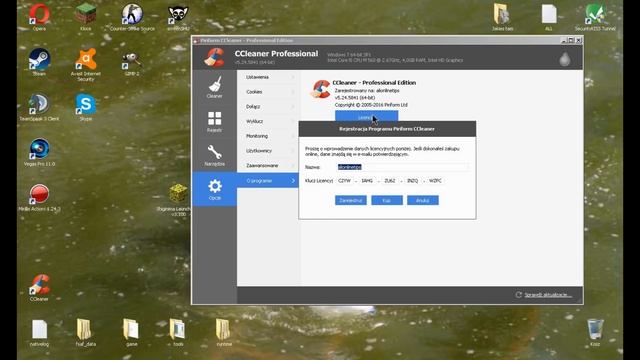
Task: Open the Minecraft block desktop icon
Action: pyautogui.click(x=85, y=18)
